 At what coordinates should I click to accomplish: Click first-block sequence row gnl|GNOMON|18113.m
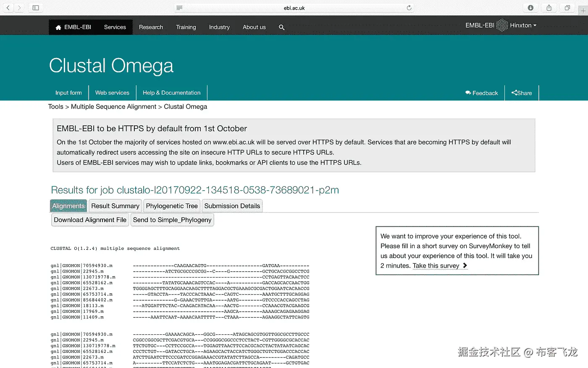click(180, 306)
